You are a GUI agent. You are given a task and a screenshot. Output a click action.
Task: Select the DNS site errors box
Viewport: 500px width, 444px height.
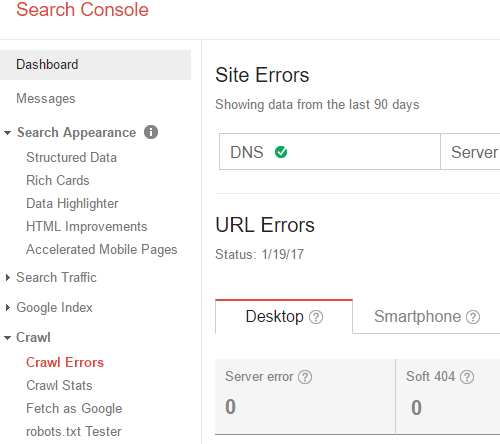click(330, 152)
